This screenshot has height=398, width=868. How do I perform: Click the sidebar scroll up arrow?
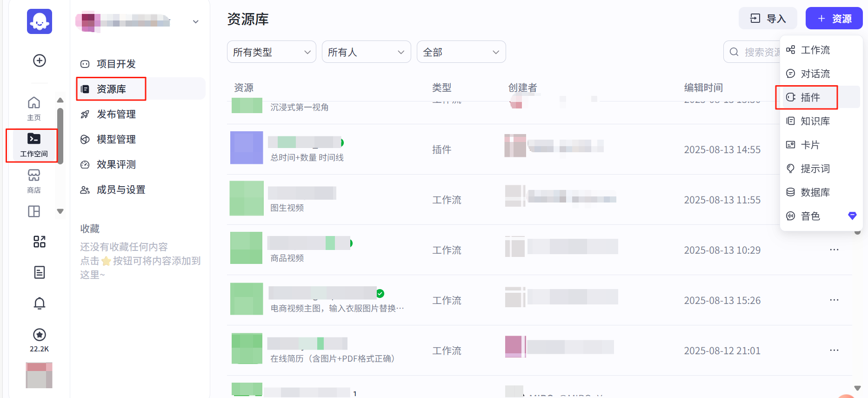click(x=60, y=100)
